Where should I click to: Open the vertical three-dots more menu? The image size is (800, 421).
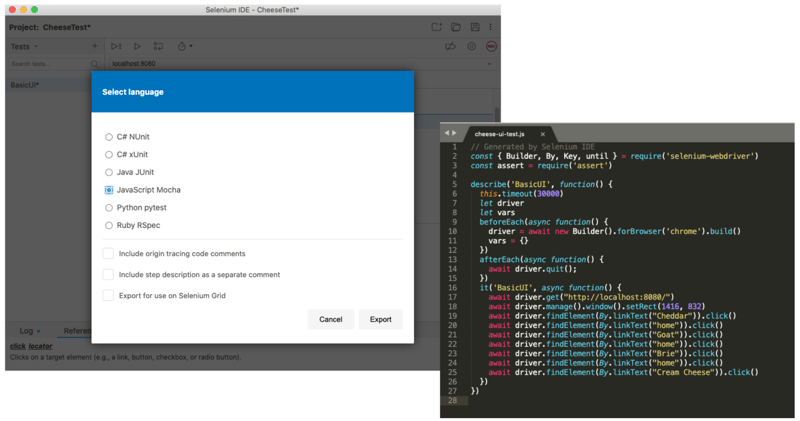[490, 27]
